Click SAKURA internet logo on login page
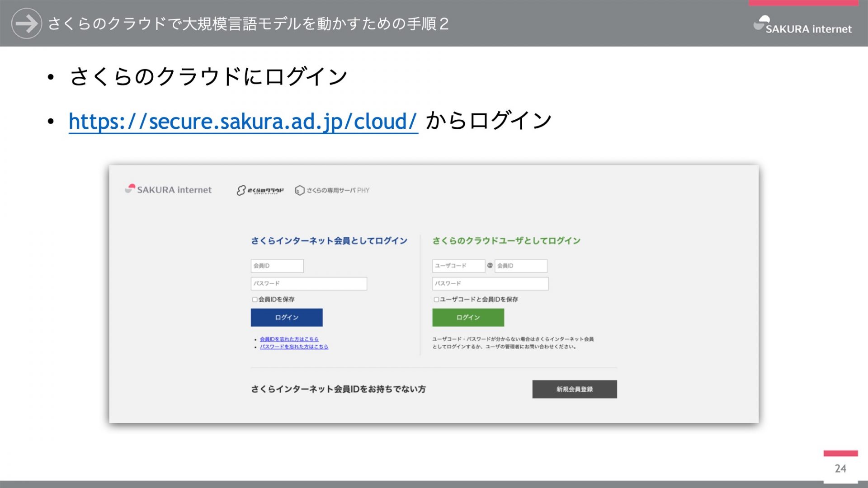 point(168,190)
